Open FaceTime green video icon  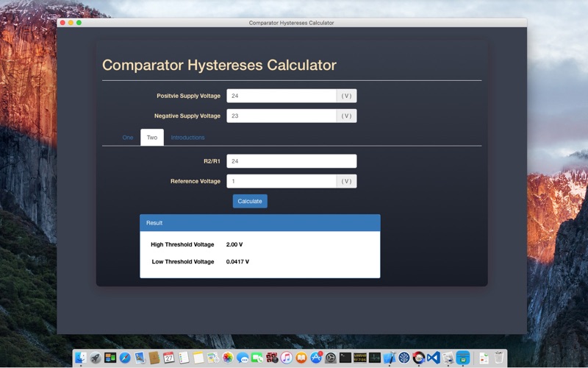(x=257, y=358)
